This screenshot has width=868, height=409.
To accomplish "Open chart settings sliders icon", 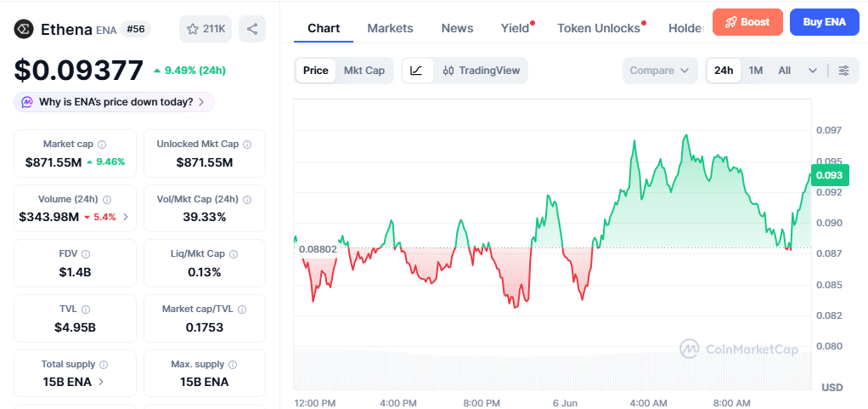I will click(843, 71).
